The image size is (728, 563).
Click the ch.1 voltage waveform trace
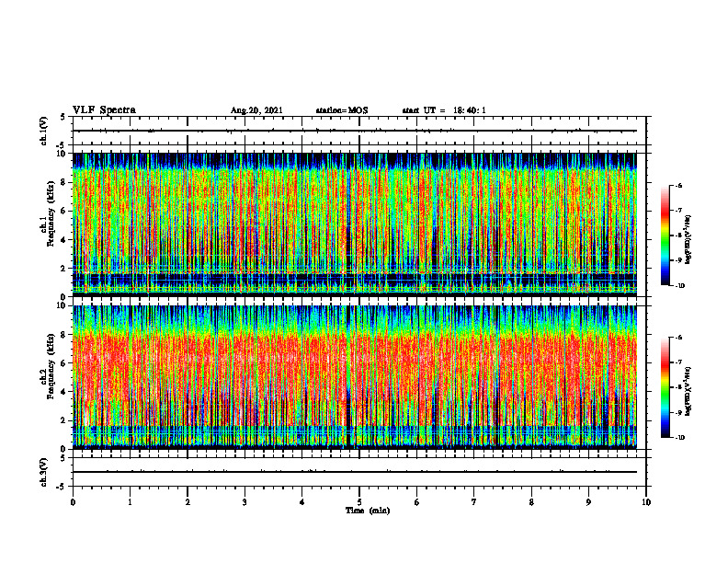(355, 131)
